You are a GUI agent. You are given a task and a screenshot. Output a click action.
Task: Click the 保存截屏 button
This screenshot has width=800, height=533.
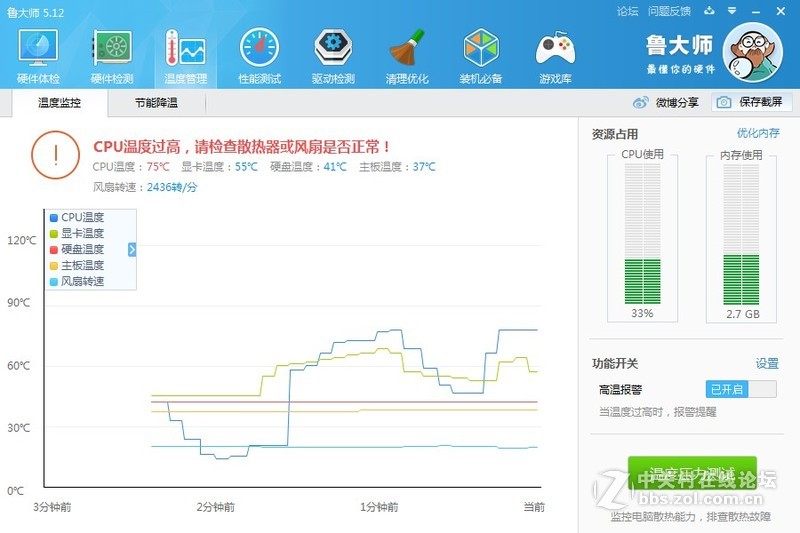coord(752,102)
